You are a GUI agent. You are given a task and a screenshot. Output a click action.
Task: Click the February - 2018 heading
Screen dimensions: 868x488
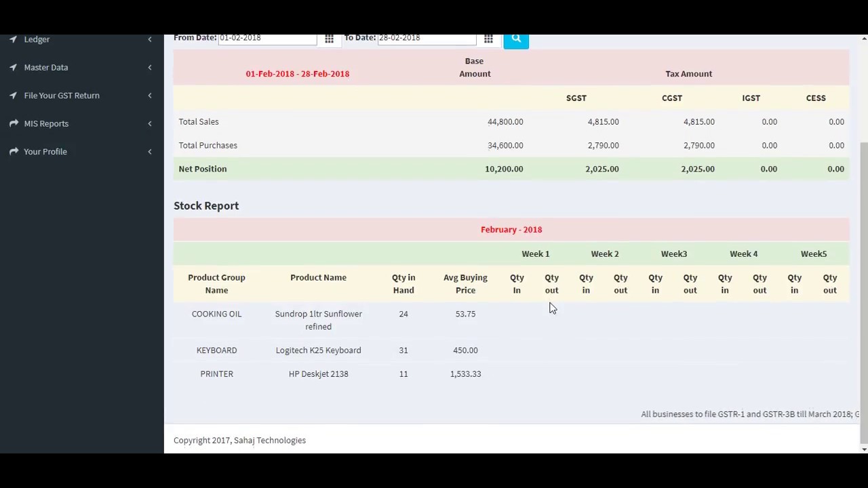(x=511, y=230)
